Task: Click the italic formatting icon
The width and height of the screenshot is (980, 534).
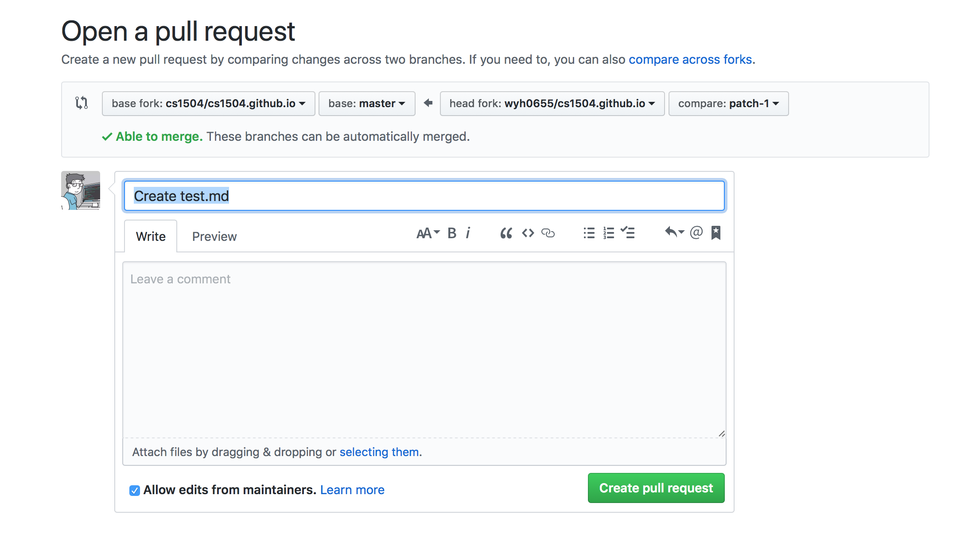Action: point(468,233)
